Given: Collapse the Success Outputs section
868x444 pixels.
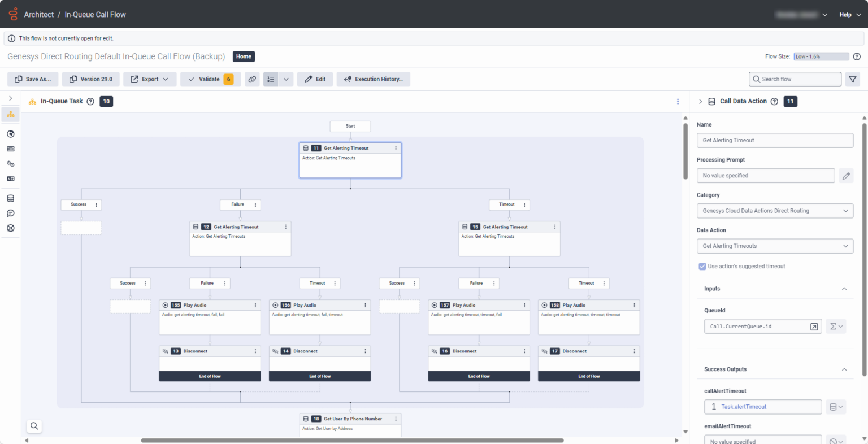Looking at the screenshot, I should tap(844, 369).
